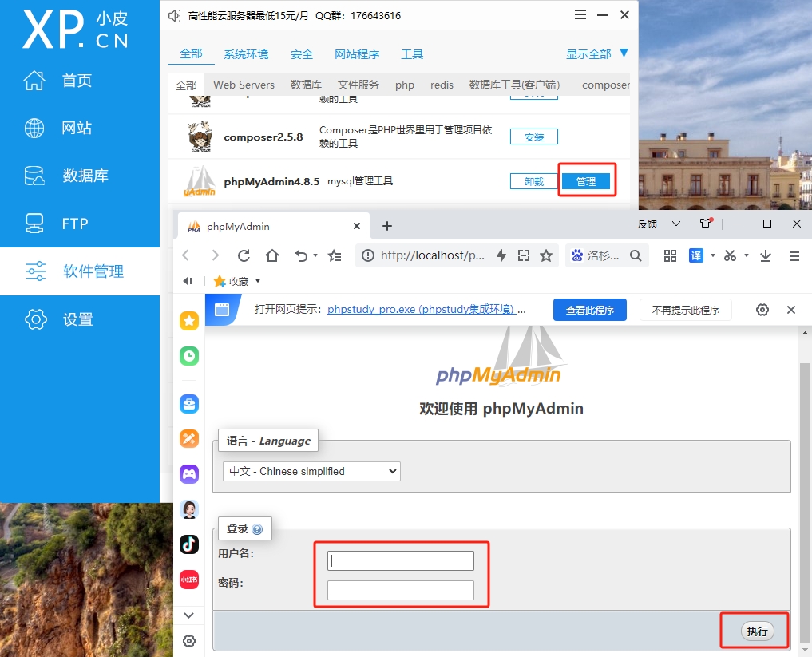Filter by 数据库工具(客户端) sub-tab
Image resolution: width=812 pixels, height=657 pixels.
coord(514,85)
